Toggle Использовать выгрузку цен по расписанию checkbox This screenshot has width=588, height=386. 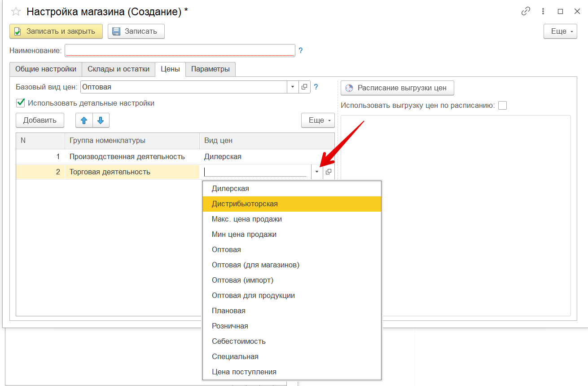(x=503, y=106)
